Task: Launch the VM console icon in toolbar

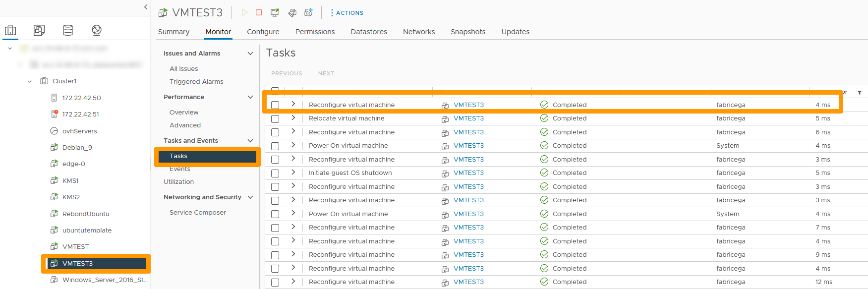Action: 275,12
